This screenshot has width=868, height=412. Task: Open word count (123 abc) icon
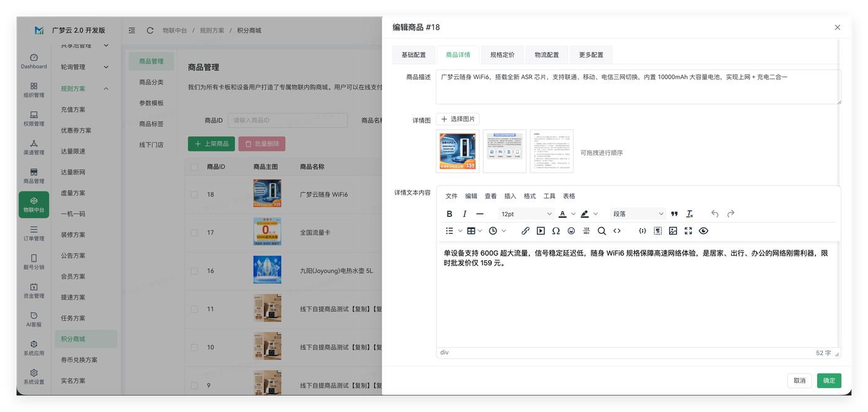point(587,230)
